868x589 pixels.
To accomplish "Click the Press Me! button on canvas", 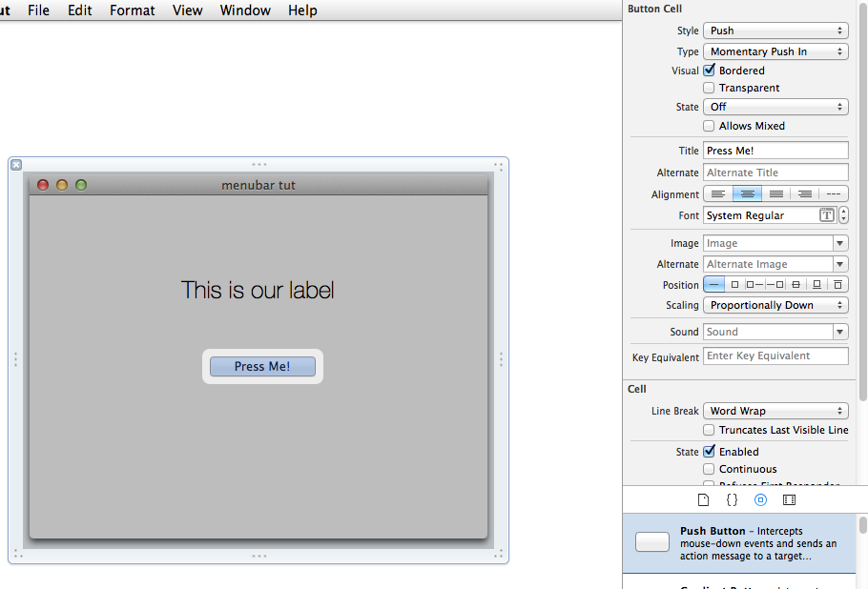I will (x=262, y=367).
